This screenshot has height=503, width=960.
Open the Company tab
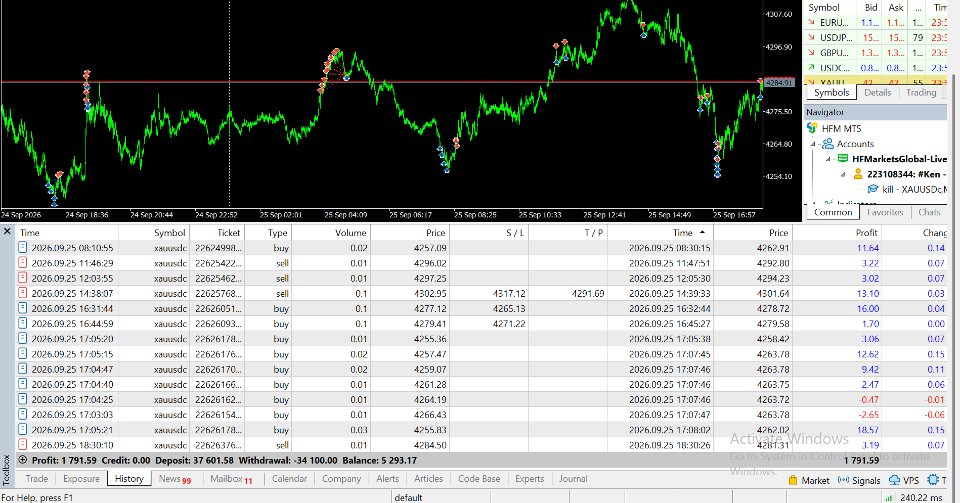(x=342, y=479)
